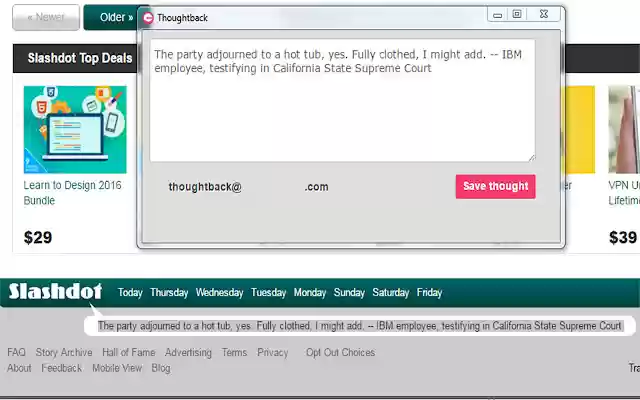
Task: Open the About footer link
Action: (x=19, y=368)
